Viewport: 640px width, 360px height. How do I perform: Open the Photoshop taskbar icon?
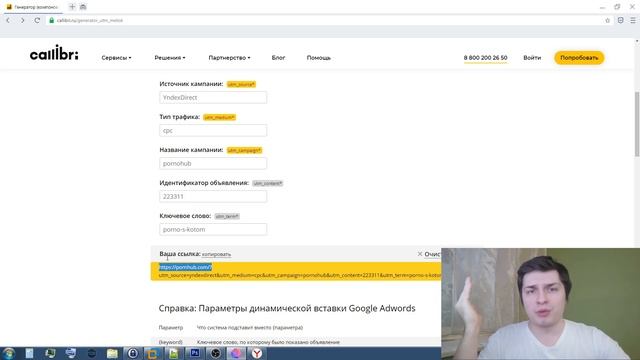click(x=195, y=353)
